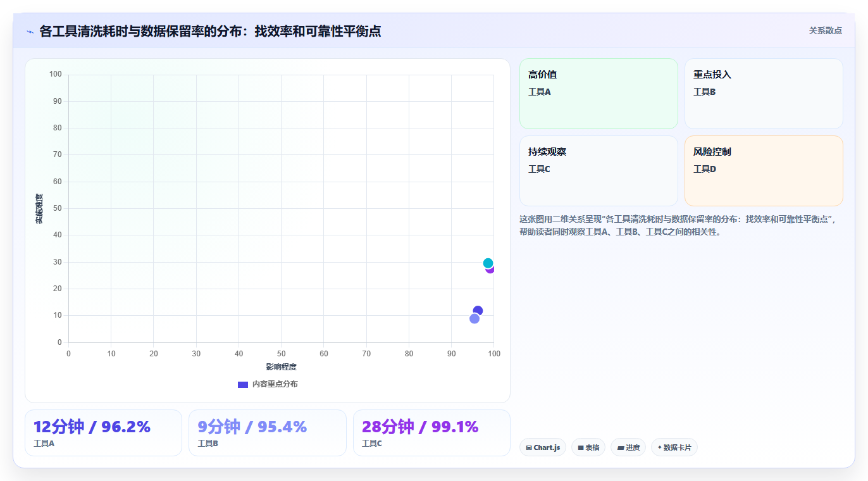Click the legend text 内容重点分布
The image size is (868, 481).
275,384
